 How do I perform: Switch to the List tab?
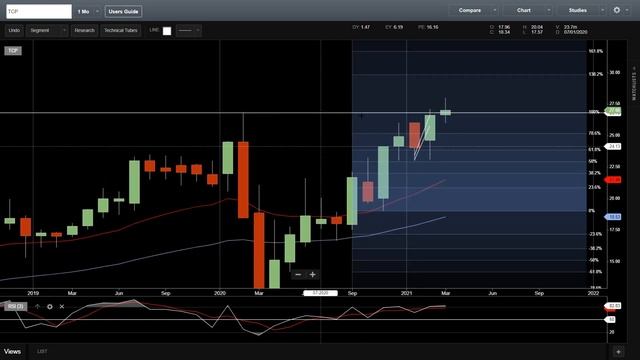[42, 351]
